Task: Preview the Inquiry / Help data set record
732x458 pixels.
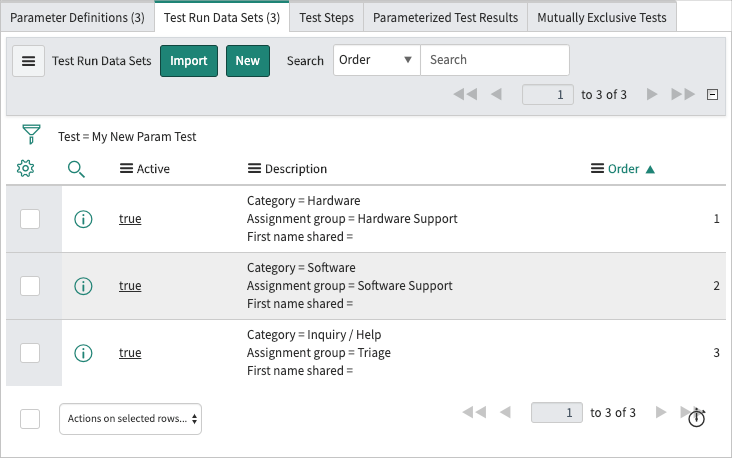Action: tap(83, 353)
